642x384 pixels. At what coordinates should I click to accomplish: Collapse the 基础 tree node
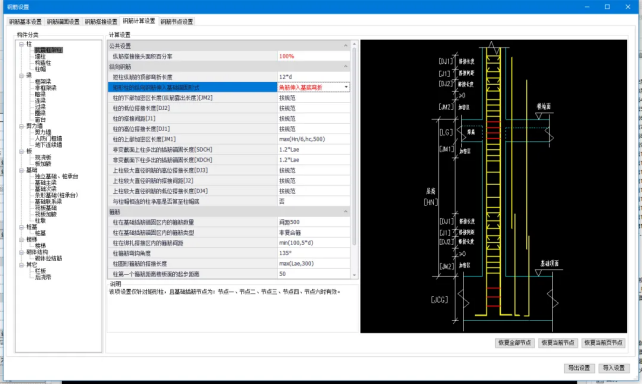pyautogui.click(x=21, y=170)
